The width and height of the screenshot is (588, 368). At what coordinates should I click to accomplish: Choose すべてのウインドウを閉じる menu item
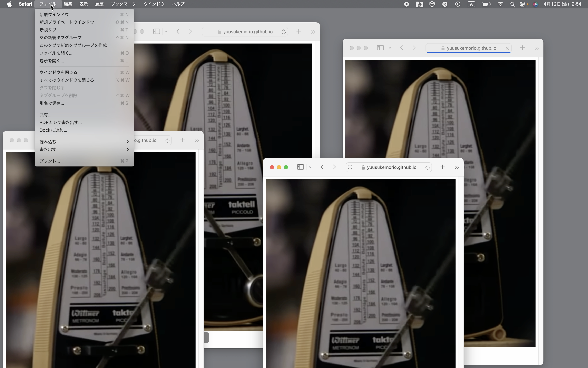tap(84, 80)
